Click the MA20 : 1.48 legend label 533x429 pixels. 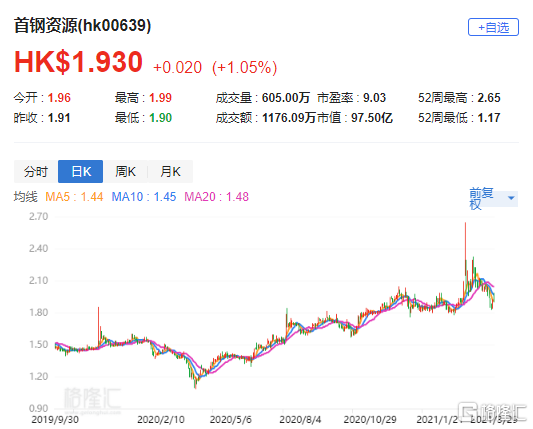click(217, 197)
